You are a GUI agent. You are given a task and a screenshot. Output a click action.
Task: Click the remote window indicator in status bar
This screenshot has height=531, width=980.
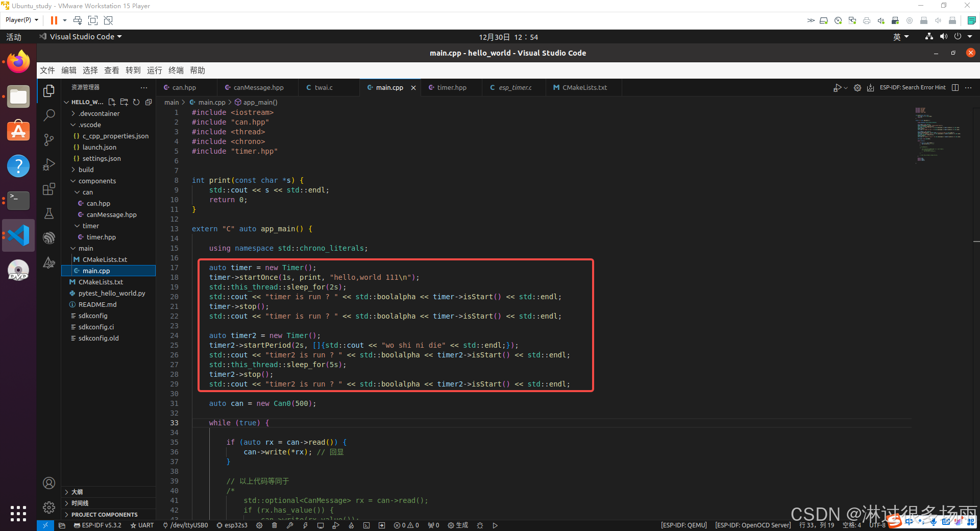point(45,525)
